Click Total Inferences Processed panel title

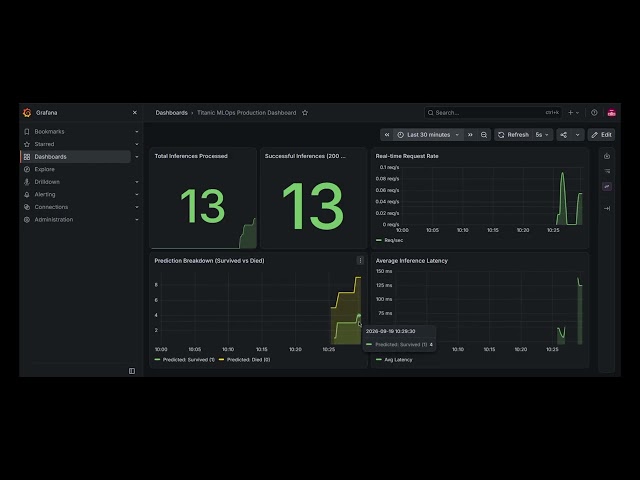coord(191,156)
